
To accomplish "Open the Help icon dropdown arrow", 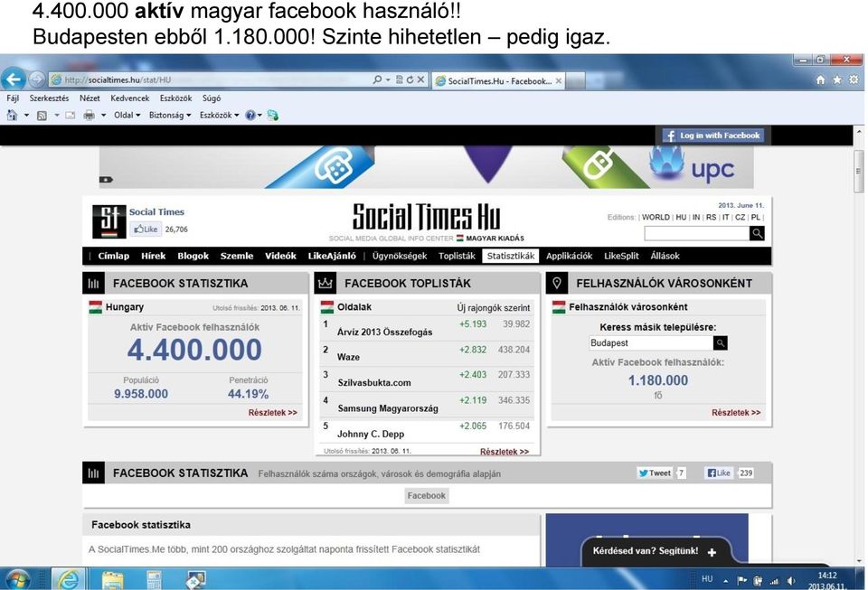I will [x=259, y=115].
